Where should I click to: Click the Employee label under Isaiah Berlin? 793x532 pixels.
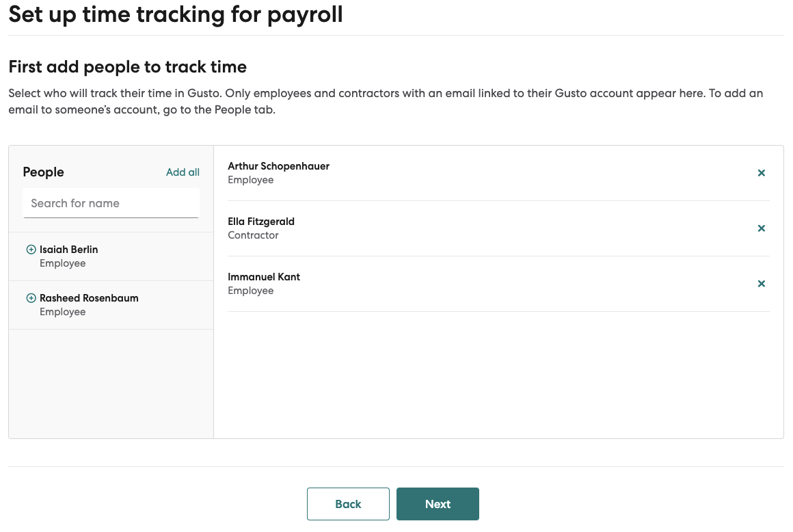63,263
